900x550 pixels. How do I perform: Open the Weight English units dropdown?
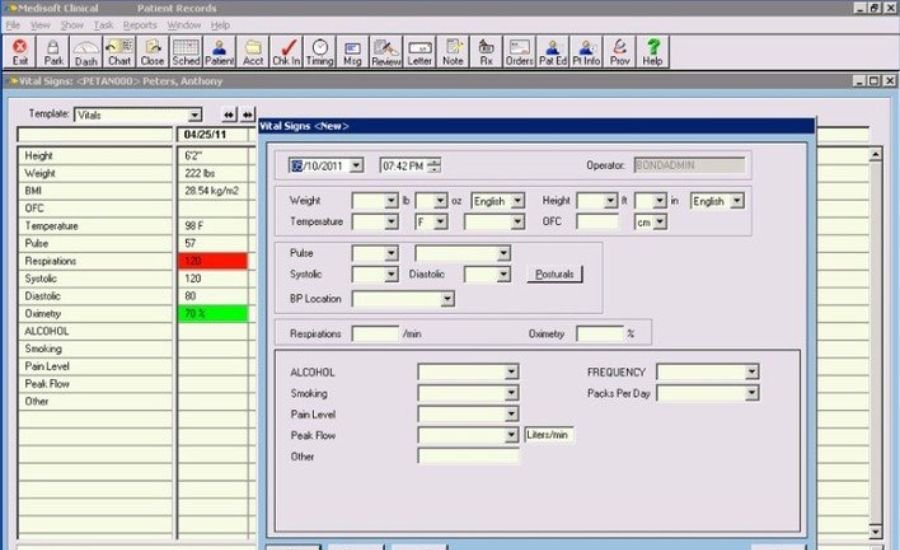pos(518,200)
